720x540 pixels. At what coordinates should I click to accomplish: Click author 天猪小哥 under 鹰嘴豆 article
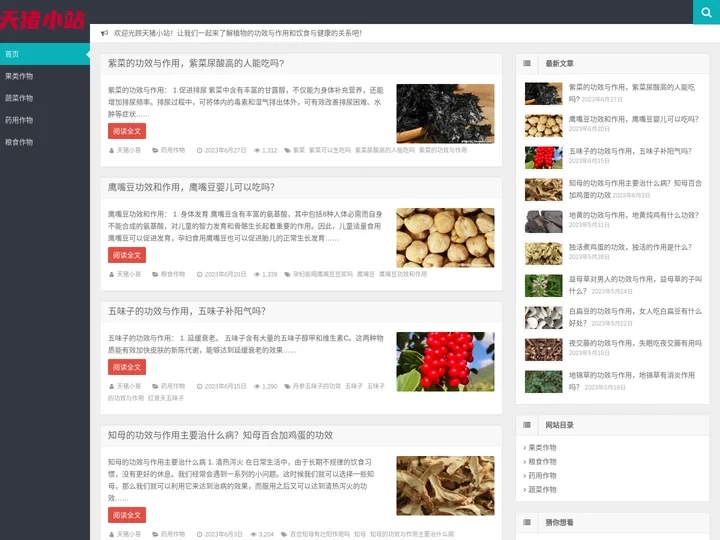coord(129,274)
